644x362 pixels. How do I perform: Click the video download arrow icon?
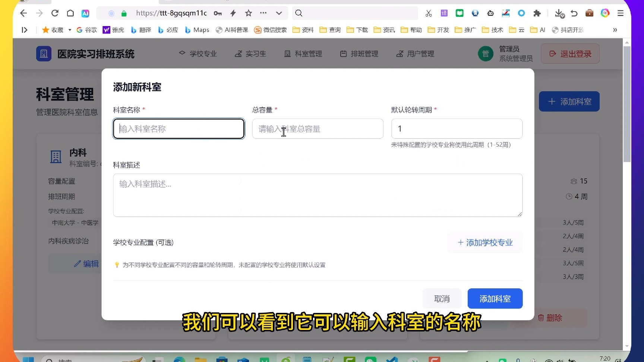point(559,14)
